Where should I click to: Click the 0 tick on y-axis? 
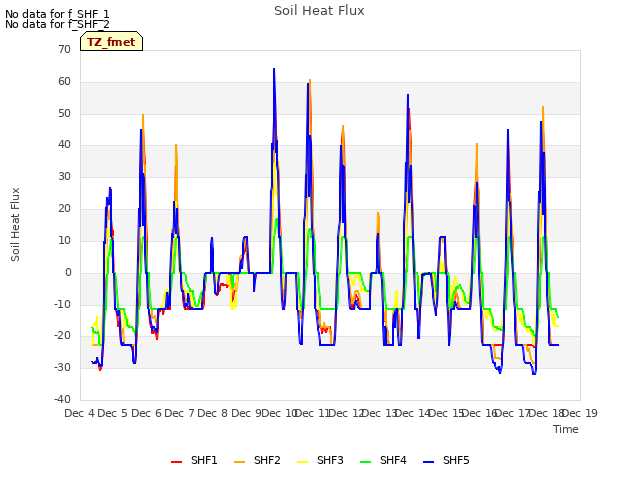68,272
